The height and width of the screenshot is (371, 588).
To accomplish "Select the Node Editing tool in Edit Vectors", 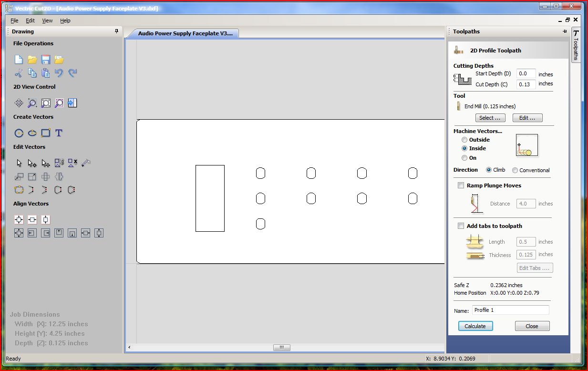I will click(32, 163).
